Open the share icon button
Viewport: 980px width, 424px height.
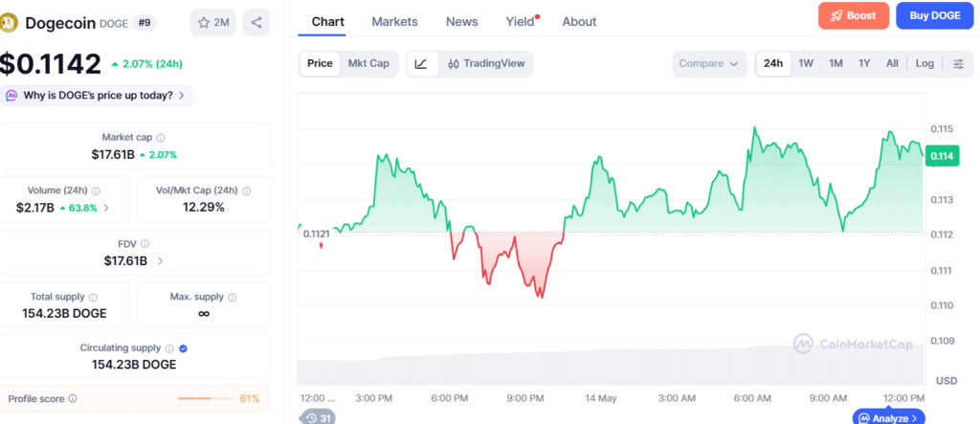point(256,23)
